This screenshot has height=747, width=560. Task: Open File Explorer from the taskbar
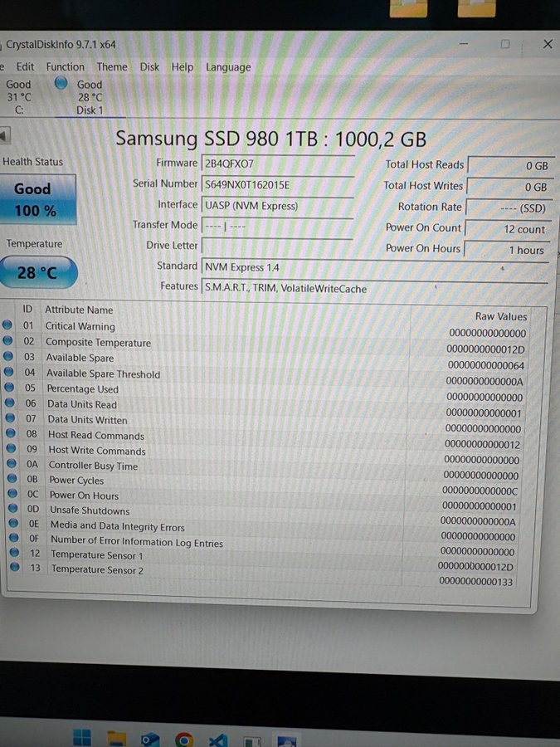pos(116,738)
